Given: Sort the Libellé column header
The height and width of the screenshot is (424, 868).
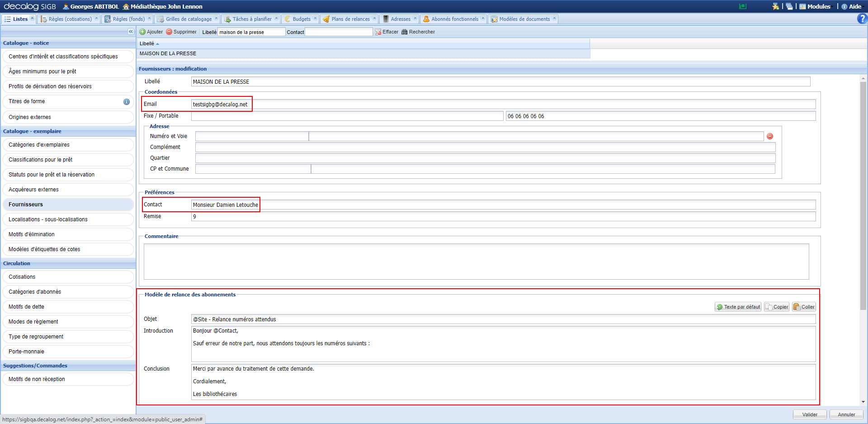Looking at the screenshot, I should coord(149,43).
